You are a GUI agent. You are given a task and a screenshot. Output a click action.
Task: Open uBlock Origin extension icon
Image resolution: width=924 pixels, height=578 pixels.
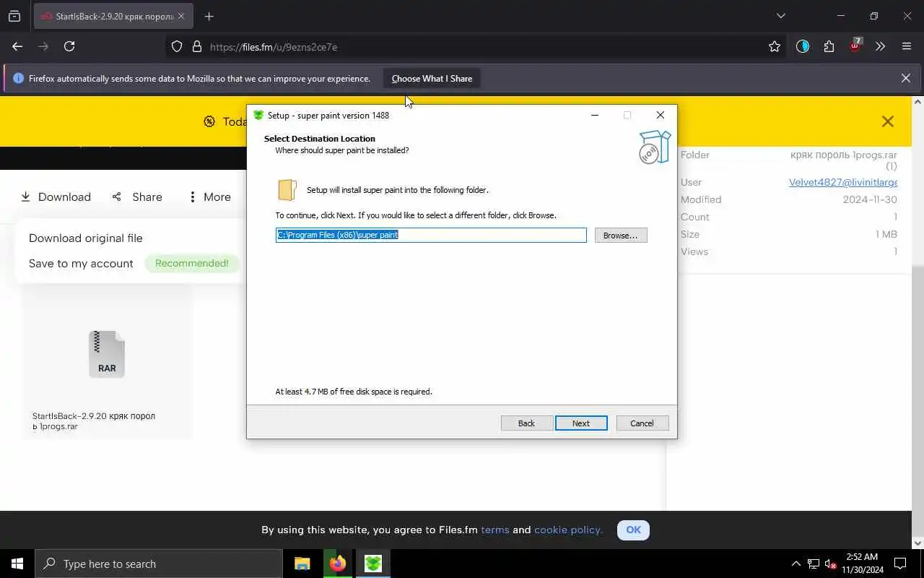pyautogui.click(x=855, y=46)
